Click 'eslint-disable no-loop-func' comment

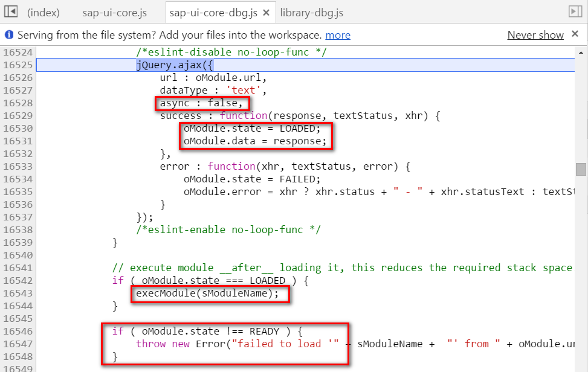[x=231, y=52]
